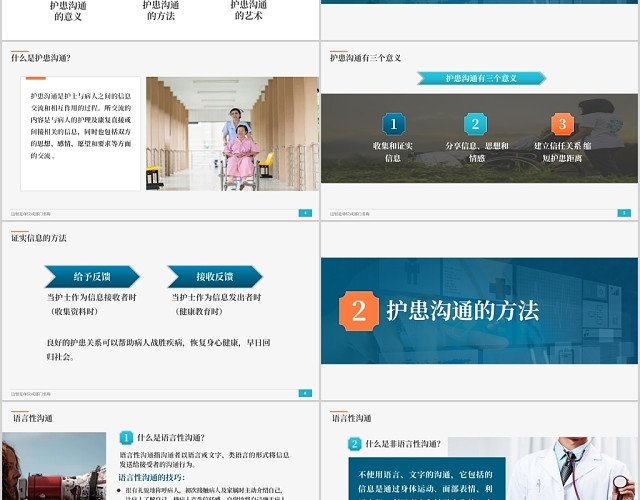This screenshot has height=500, width=640.
Task: Select the 给予反馈 blue arrow shape
Action: 92,276
